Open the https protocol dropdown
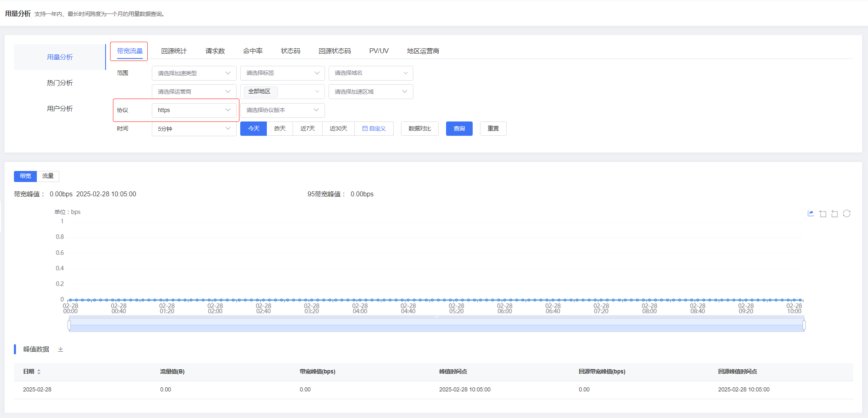 [x=194, y=110]
